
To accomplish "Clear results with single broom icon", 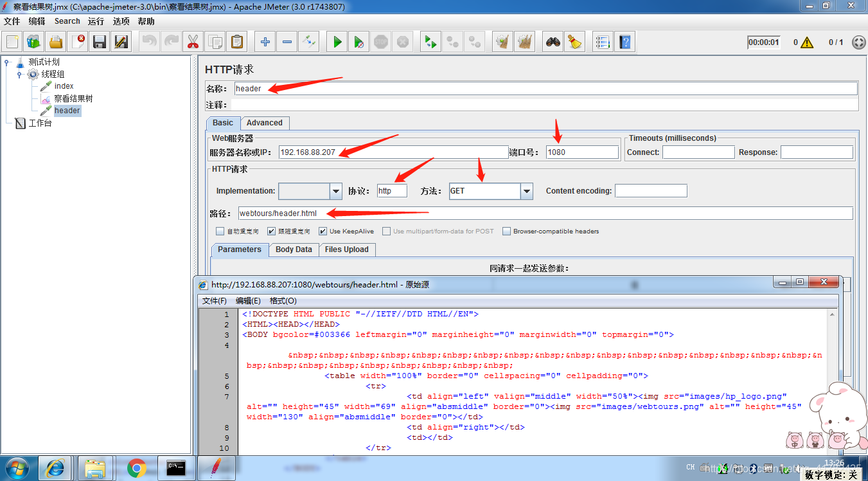I will pyautogui.click(x=502, y=42).
